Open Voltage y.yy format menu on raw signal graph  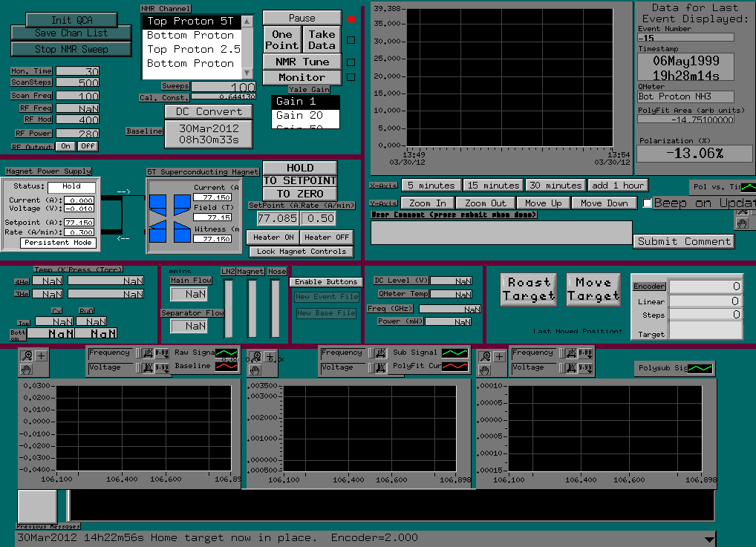pos(162,368)
